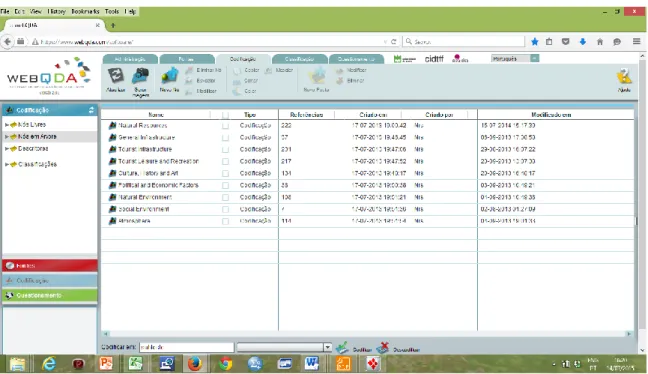Open the Bookmarks menu
The height and width of the screenshot is (374, 648).
85,12
